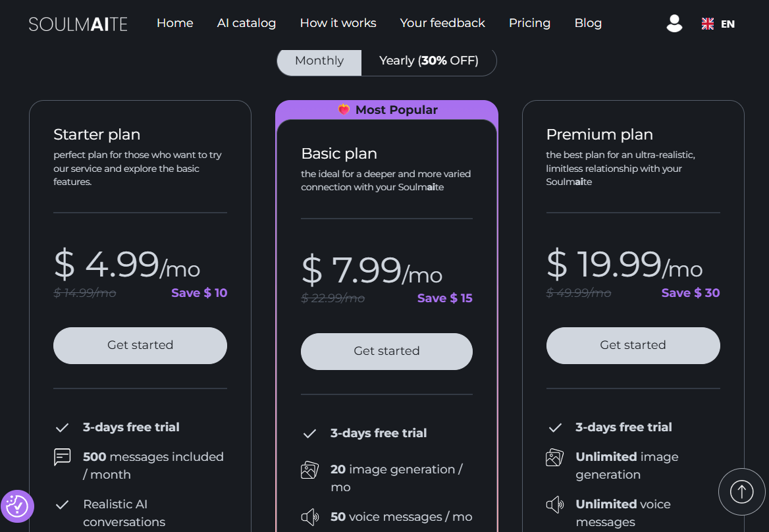Go to the AI catalog menu
The image size is (769, 532).
(x=246, y=23)
